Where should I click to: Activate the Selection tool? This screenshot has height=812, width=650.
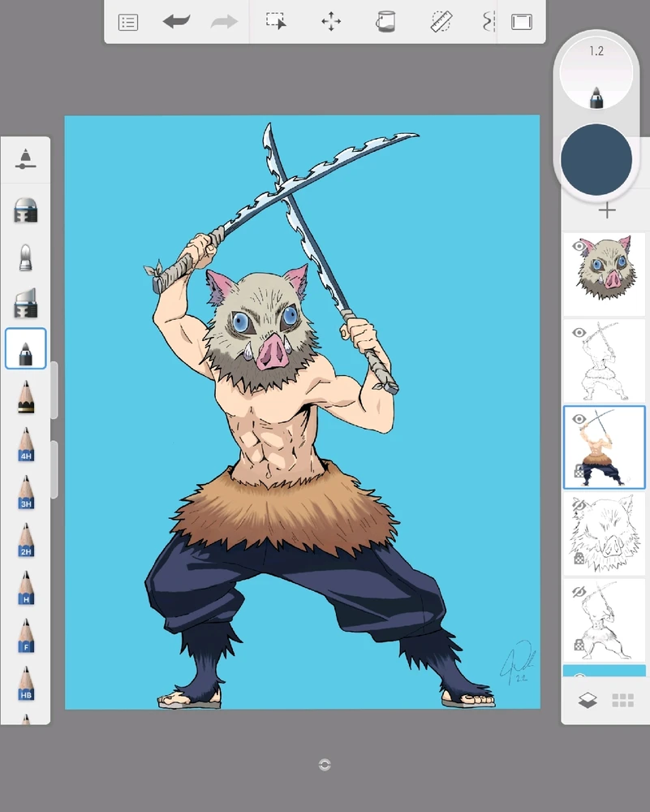coord(276,21)
